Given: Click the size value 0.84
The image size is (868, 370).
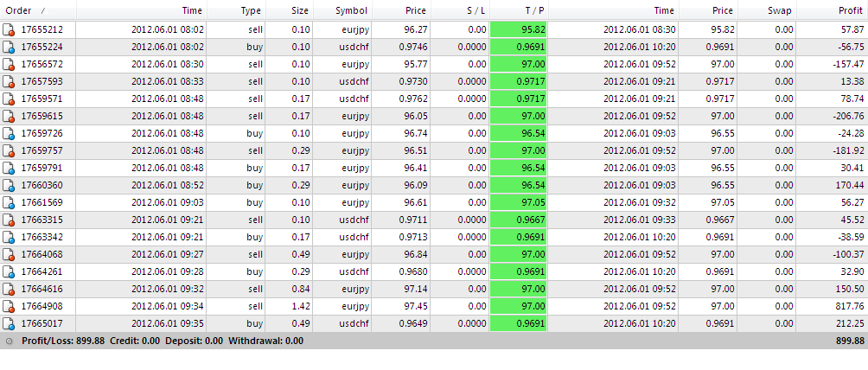Looking at the screenshot, I should (301, 289).
